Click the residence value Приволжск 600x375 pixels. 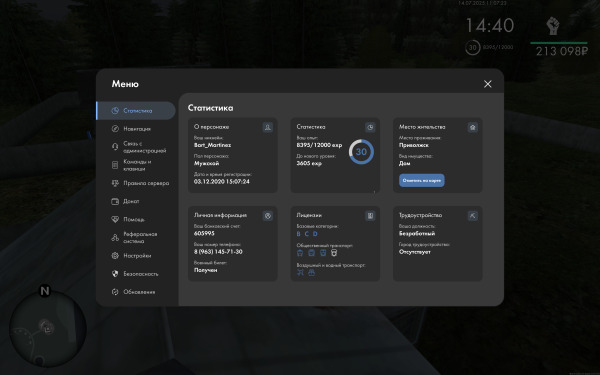pyautogui.click(x=414, y=145)
